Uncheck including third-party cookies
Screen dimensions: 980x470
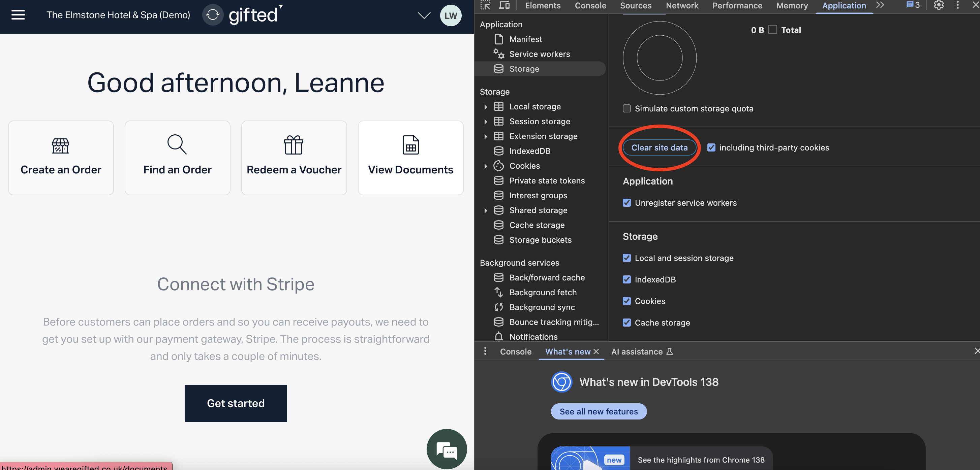[711, 147]
